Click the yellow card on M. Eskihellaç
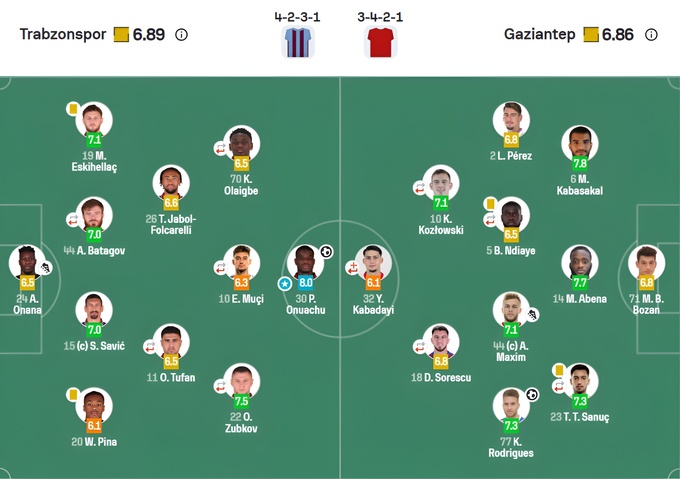680x479 pixels. click(x=72, y=108)
